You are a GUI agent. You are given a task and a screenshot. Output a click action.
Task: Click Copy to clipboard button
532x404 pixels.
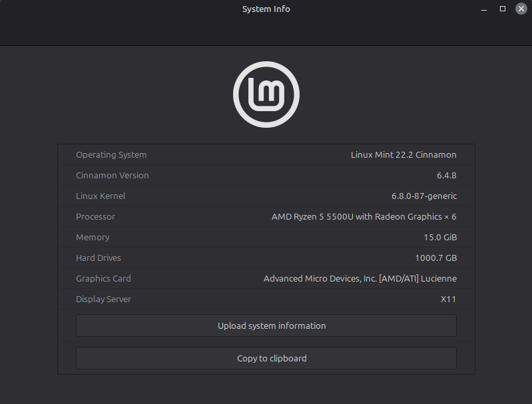click(266, 358)
